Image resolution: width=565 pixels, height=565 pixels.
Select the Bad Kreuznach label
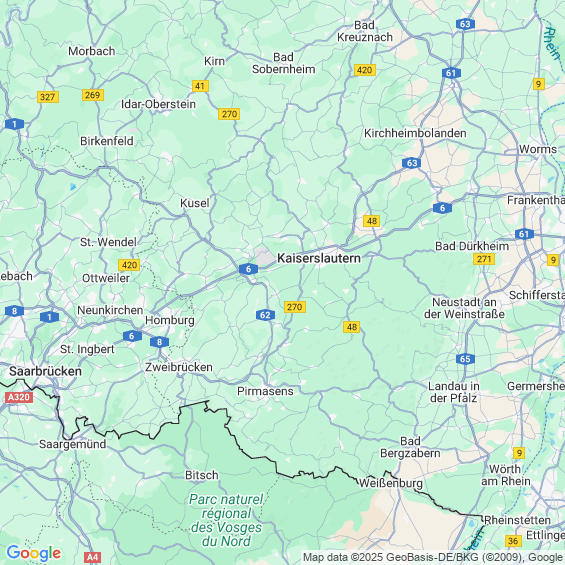click(365, 31)
